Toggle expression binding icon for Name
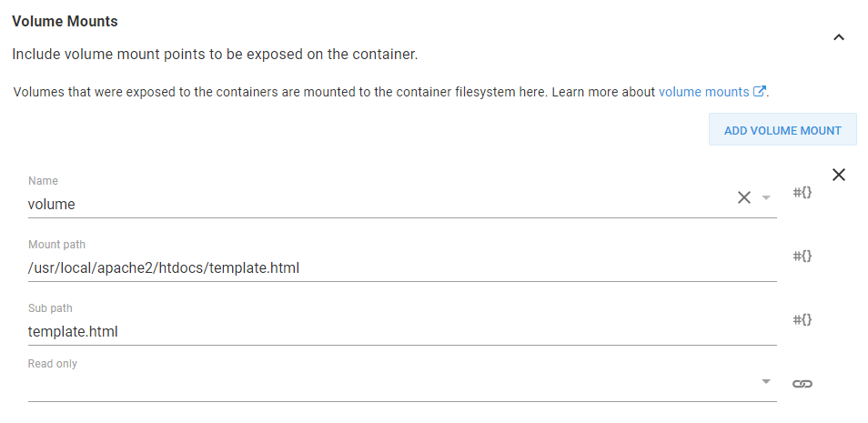 tap(802, 192)
